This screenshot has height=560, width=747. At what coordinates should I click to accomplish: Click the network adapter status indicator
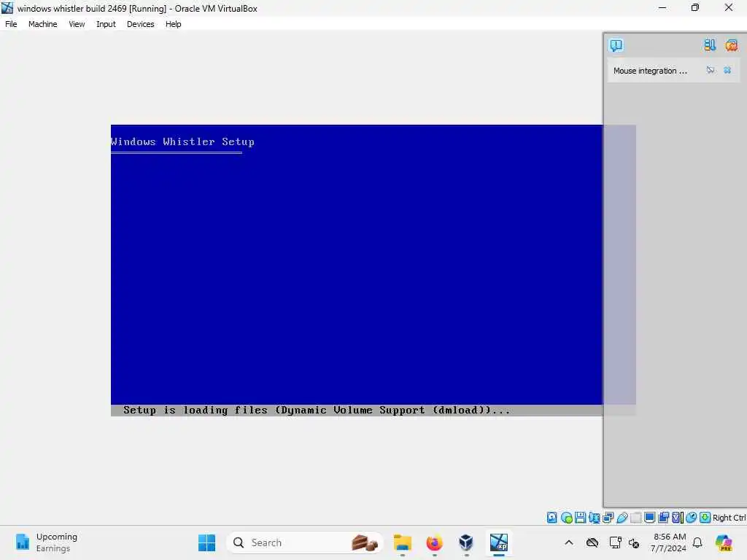[594, 518]
